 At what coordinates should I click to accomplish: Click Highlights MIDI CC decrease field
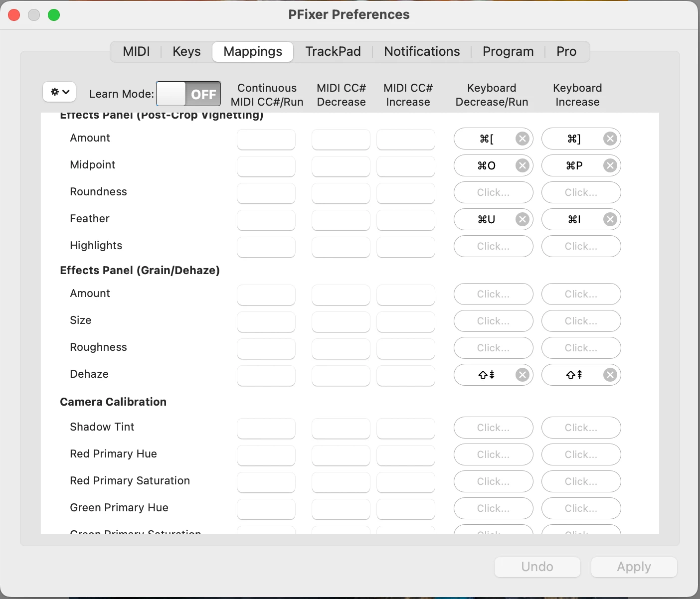[x=341, y=247]
